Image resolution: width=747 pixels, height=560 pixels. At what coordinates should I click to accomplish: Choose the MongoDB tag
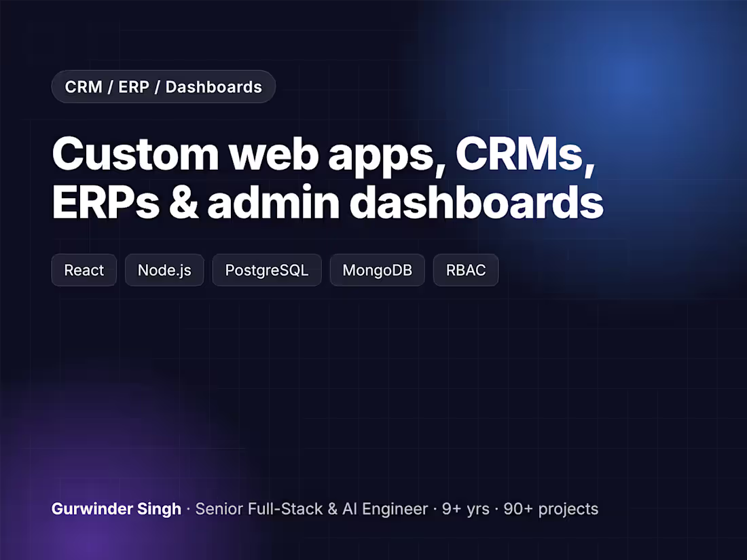coord(378,270)
